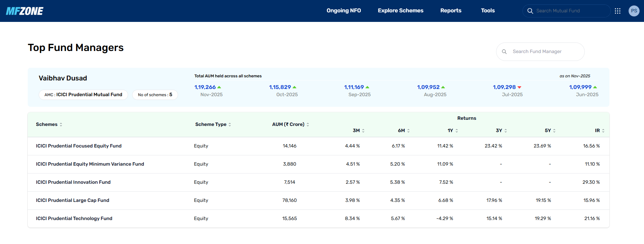Focus the Search Fund Manager field

[x=540, y=52]
